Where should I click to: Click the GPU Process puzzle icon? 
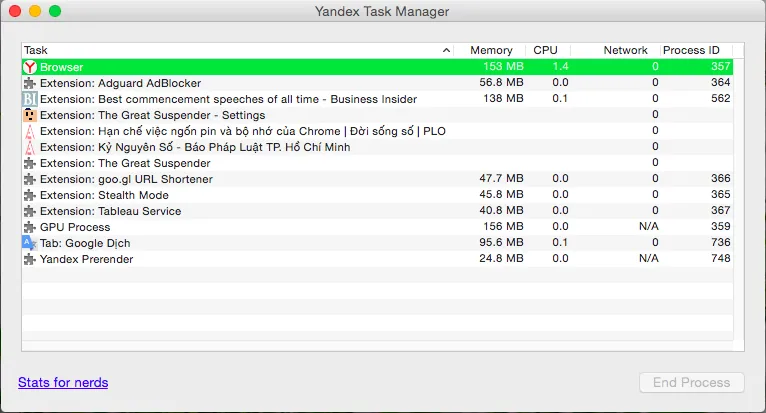pos(30,227)
